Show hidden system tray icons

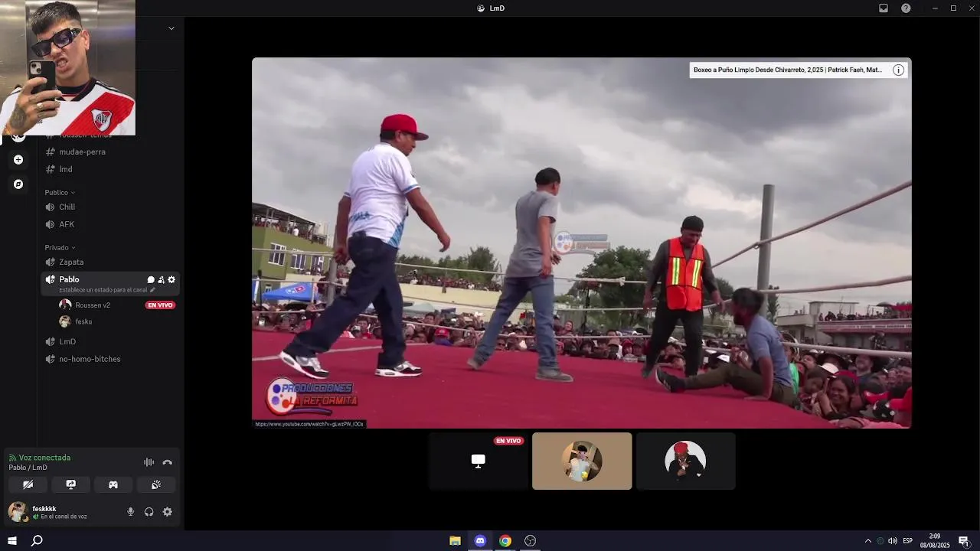tap(867, 541)
